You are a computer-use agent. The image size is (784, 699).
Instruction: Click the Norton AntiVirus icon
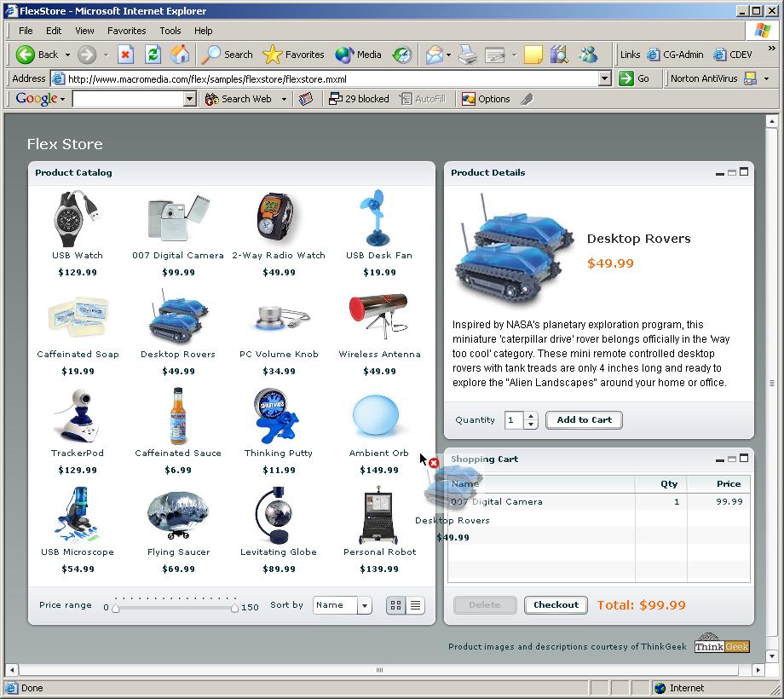tap(750, 78)
